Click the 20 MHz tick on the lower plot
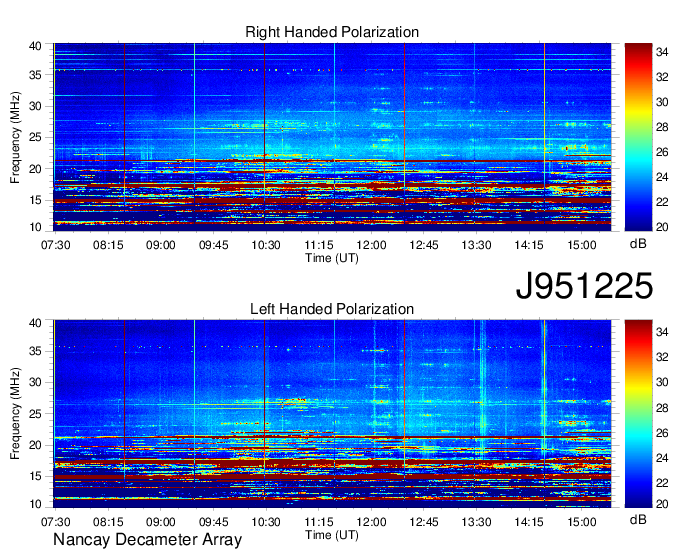Screen dimensions: 680x552 pos(35,445)
